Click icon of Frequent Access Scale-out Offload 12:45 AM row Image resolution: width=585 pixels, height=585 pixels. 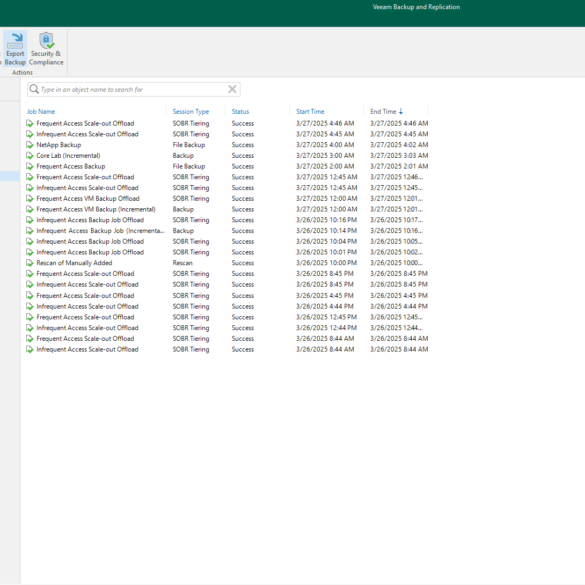pos(30,177)
